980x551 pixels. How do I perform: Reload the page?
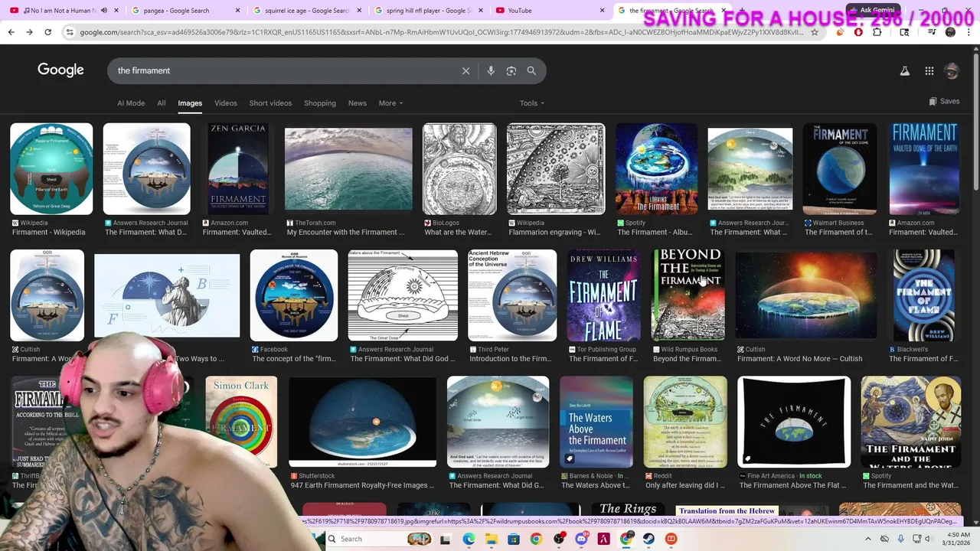[x=47, y=32]
